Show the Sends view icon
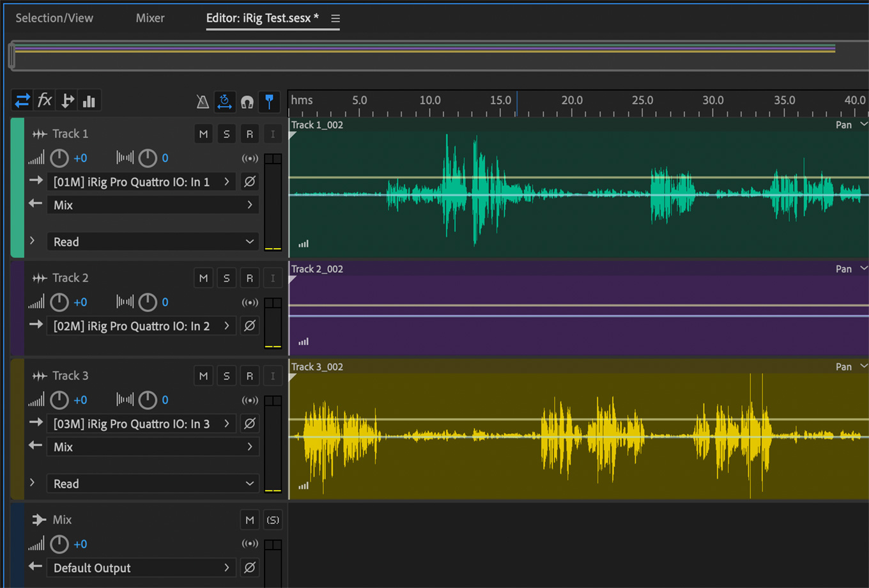This screenshot has height=588, width=869. click(x=67, y=100)
